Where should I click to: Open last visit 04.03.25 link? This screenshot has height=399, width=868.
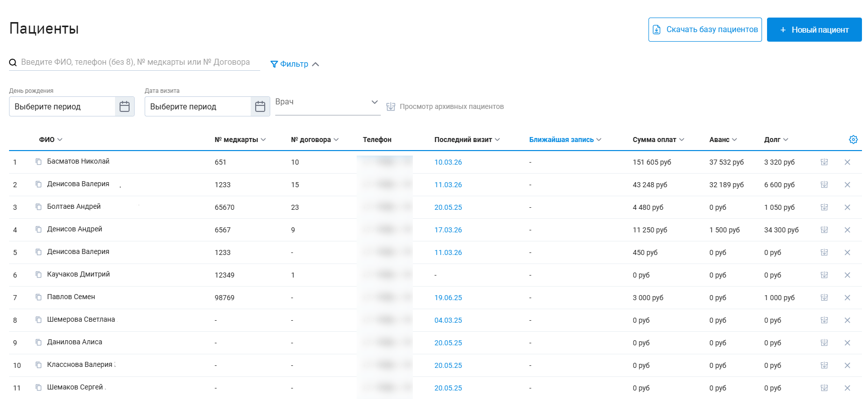[x=448, y=320]
